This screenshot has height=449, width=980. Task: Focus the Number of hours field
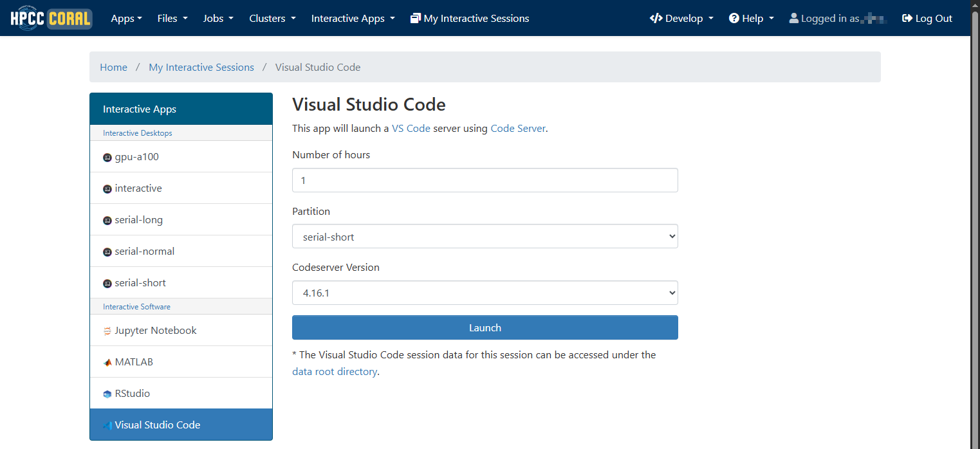485,180
